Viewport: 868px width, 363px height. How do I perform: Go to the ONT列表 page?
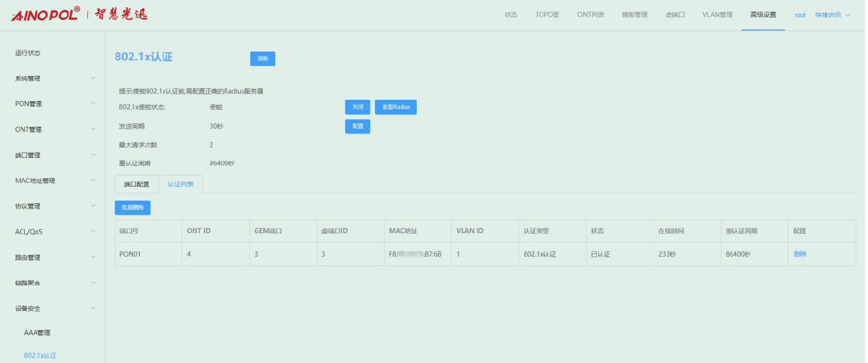[590, 15]
